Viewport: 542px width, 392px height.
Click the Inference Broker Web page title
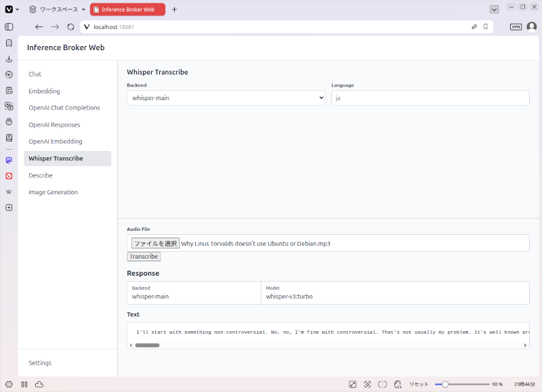[x=66, y=47]
